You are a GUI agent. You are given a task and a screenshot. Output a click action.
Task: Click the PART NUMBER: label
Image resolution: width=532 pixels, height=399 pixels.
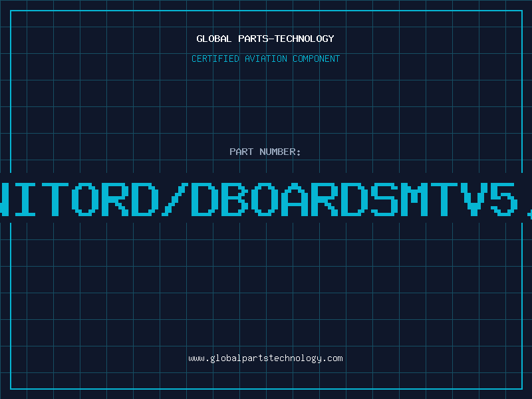pyautogui.click(x=265, y=152)
